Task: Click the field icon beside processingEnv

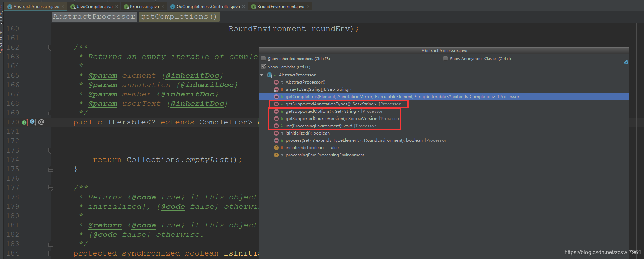Action: (276, 155)
